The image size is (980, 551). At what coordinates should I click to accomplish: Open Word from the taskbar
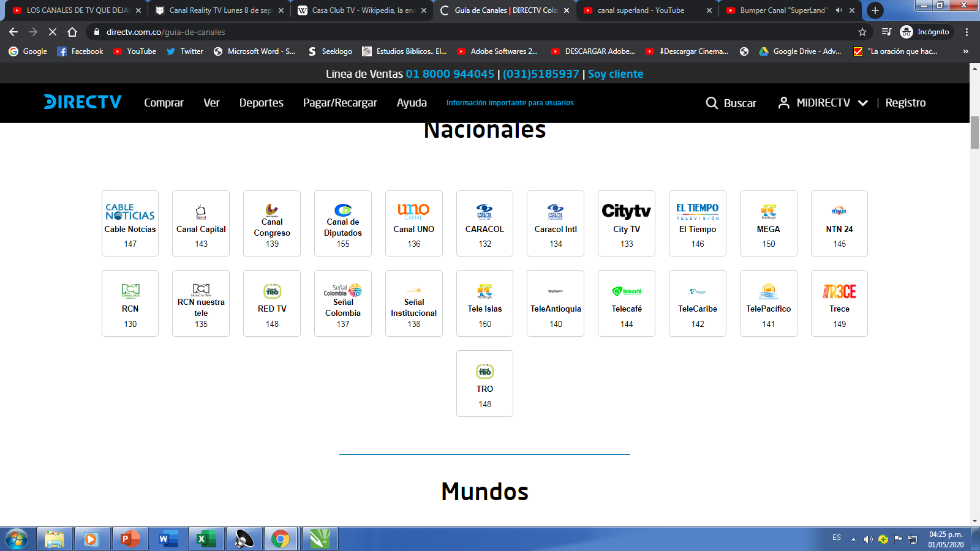(168, 539)
